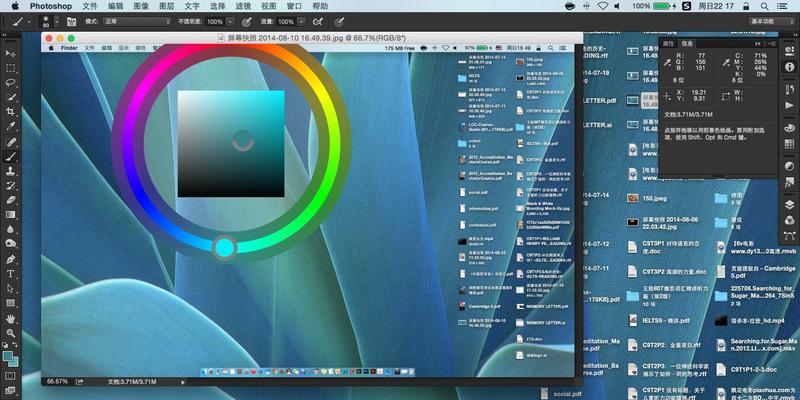Reset default foreground and background colors

[x=5, y=345]
